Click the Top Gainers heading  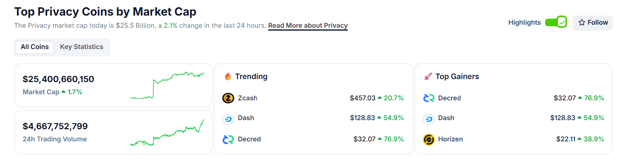pyautogui.click(x=457, y=76)
